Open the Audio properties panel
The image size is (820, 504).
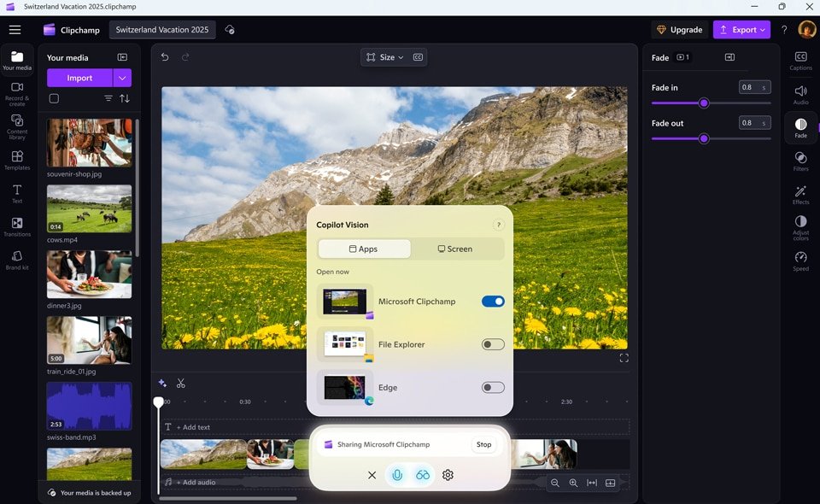(x=800, y=95)
